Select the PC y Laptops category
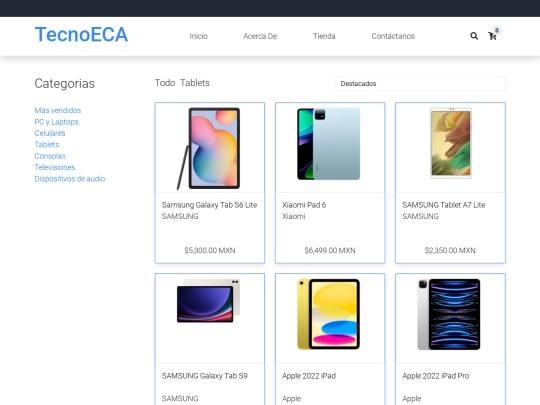540x405 pixels. click(x=56, y=122)
